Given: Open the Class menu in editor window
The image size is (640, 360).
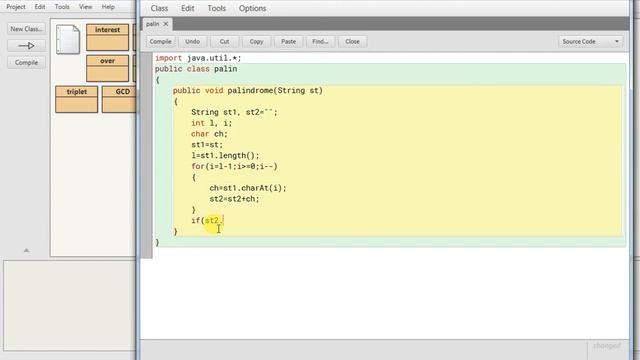Looking at the screenshot, I should pos(159,8).
